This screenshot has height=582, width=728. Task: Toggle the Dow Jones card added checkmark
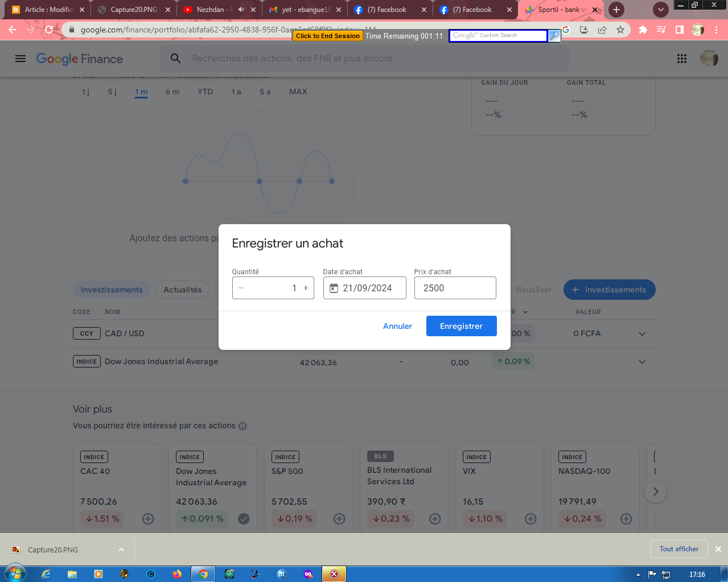click(244, 519)
